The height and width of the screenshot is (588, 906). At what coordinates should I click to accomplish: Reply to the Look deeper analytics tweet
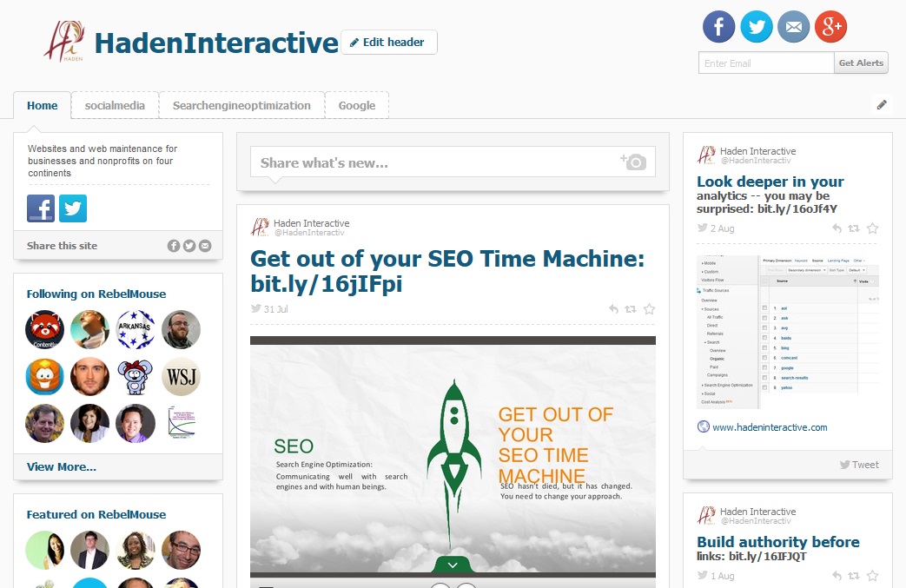tap(837, 228)
